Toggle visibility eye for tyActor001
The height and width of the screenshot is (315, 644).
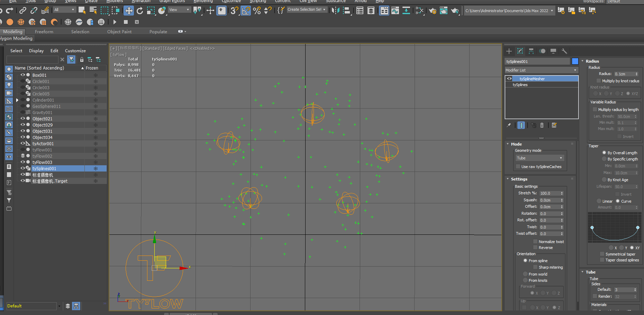[23, 143]
